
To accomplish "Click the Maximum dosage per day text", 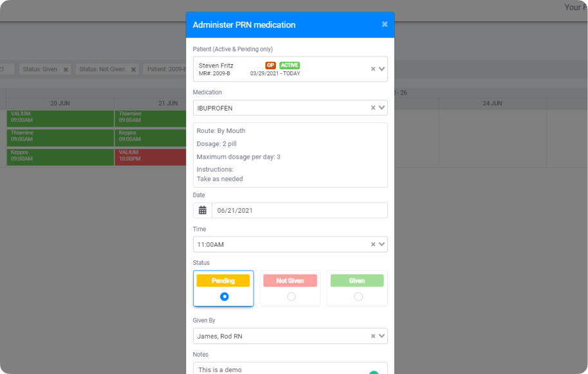I will 239,157.
